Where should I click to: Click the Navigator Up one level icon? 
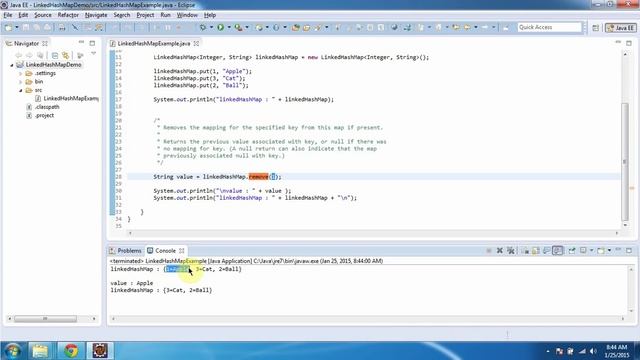40,55
